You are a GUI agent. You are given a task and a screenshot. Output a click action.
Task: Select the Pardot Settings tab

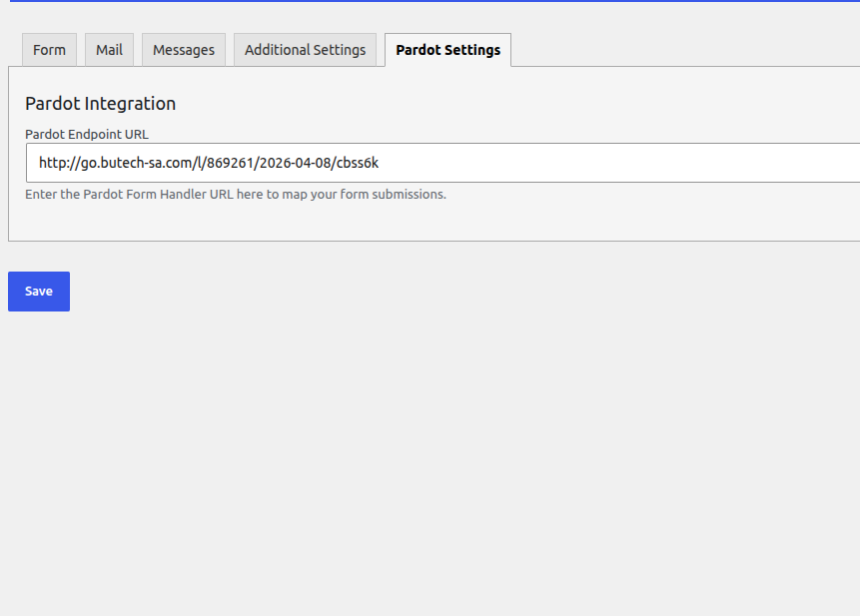(448, 50)
